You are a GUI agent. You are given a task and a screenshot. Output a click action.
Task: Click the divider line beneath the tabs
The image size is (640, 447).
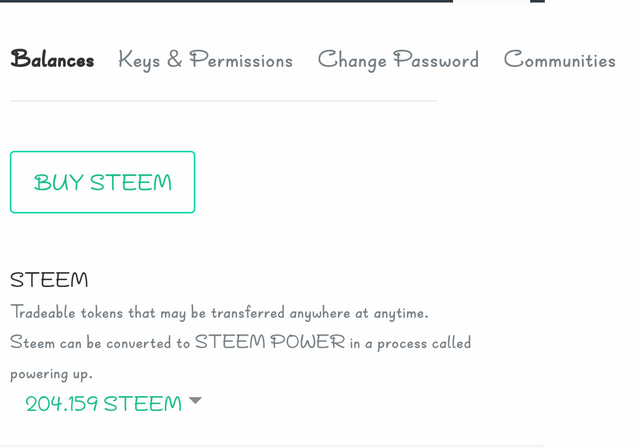click(x=223, y=101)
